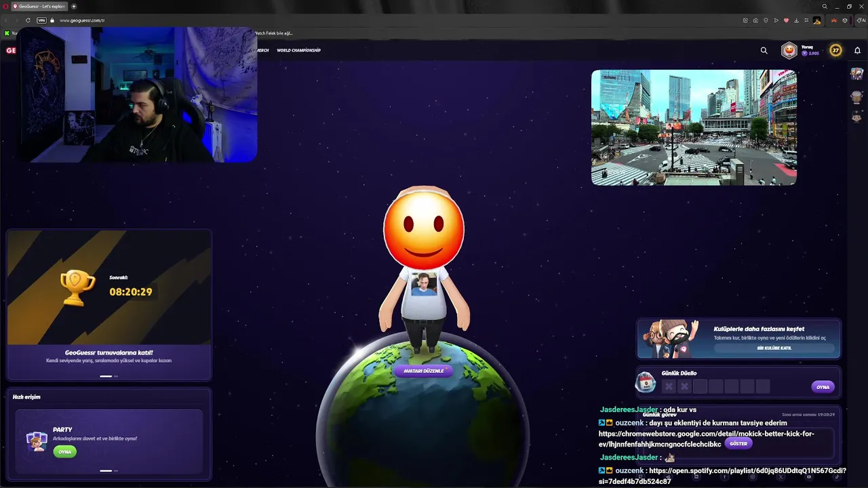Click the padlock site info icon

[x=52, y=20]
